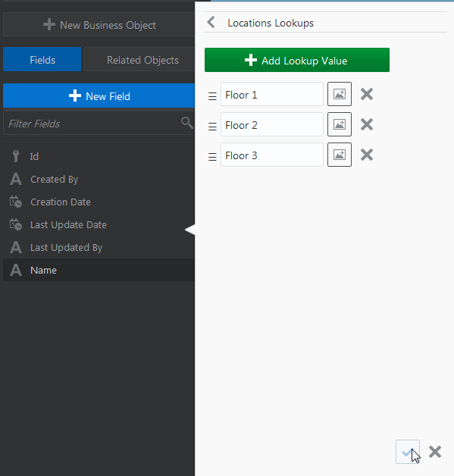Click the New Field button
454x476 pixels.
99,96
